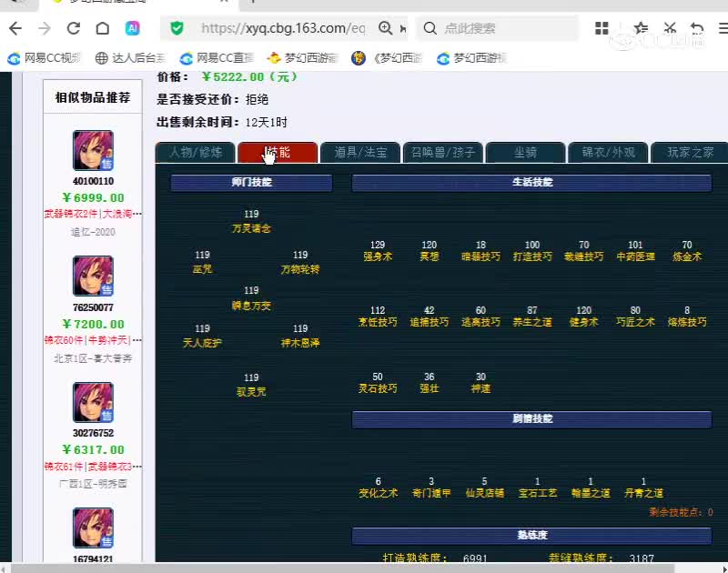Click 仙灵店铺 plot skill
This screenshot has width=728, height=573.
[x=484, y=493]
